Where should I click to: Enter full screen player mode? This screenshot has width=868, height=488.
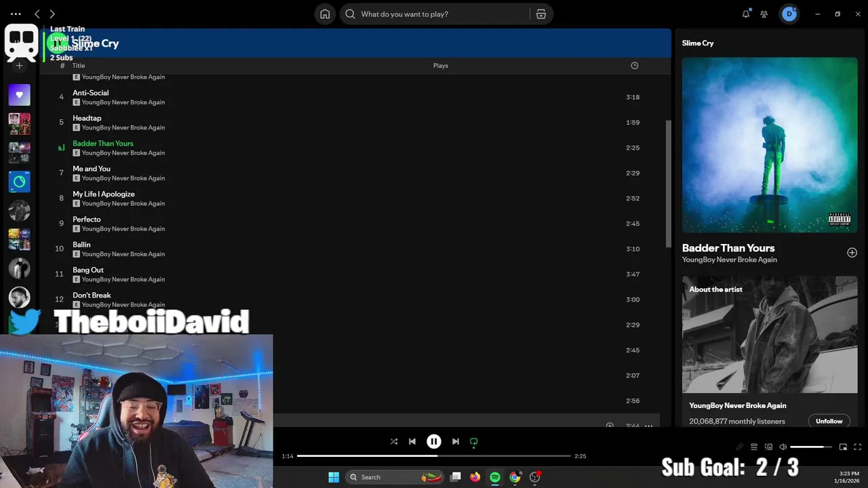click(x=857, y=447)
